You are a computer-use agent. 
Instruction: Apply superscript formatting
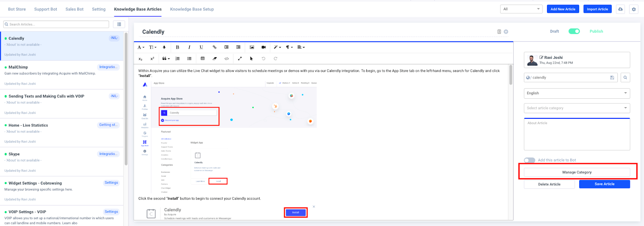coord(152,59)
